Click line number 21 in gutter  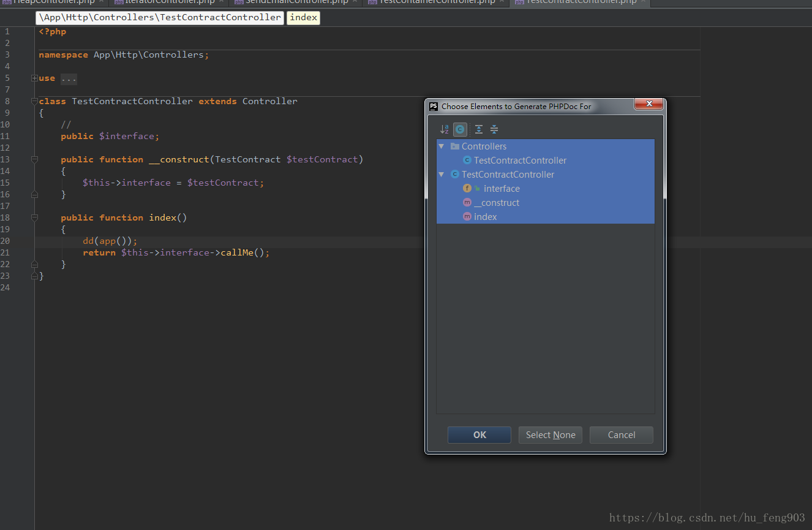pos(6,252)
